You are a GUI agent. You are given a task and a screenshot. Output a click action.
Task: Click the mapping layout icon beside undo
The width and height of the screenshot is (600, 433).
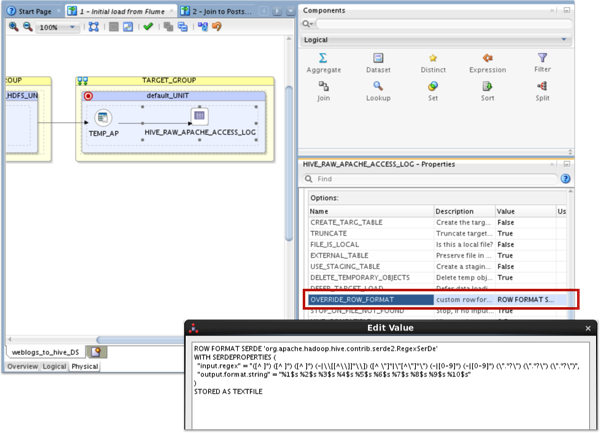[203, 27]
